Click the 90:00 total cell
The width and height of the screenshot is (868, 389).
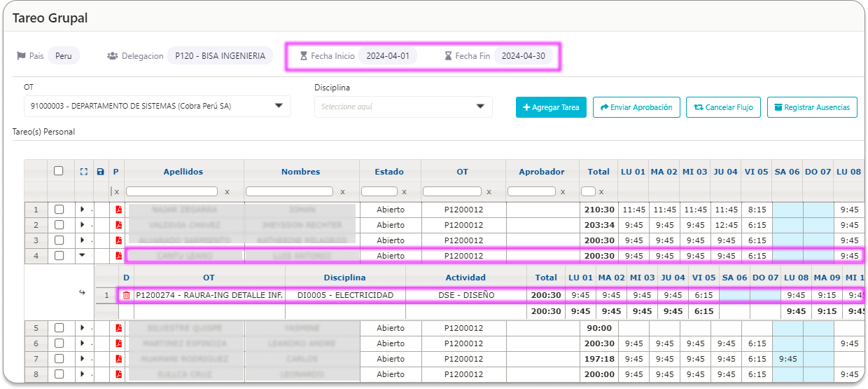click(x=598, y=328)
